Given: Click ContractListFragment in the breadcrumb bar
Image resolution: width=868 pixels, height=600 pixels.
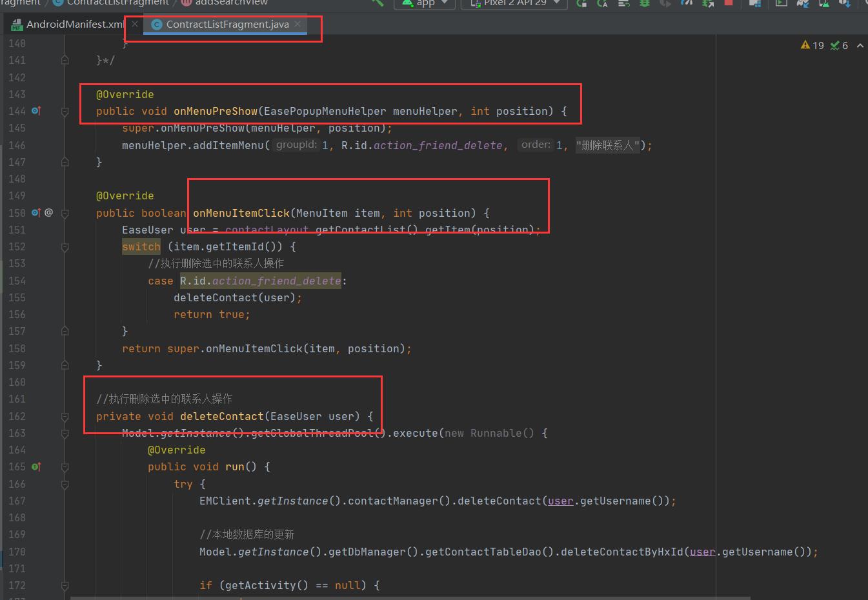Looking at the screenshot, I should pos(117,3).
